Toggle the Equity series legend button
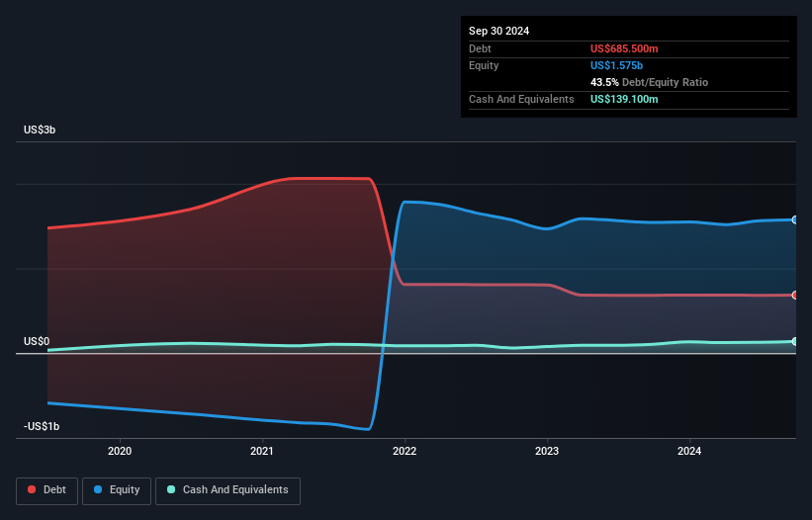The width and height of the screenshot is (812, 520). point(117,490)
